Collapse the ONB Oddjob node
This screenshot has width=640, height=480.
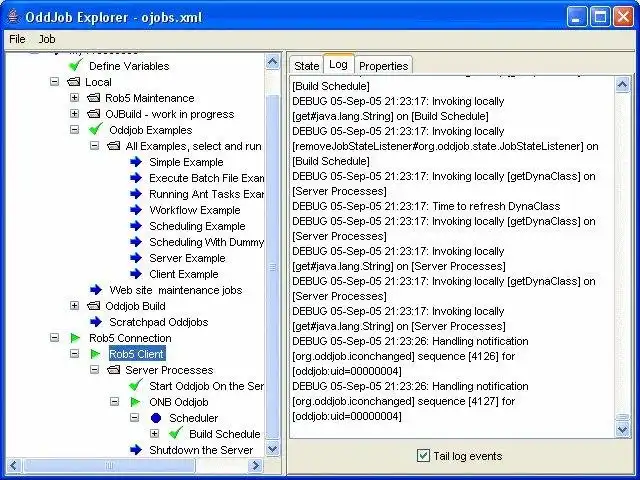coord(114,402)
